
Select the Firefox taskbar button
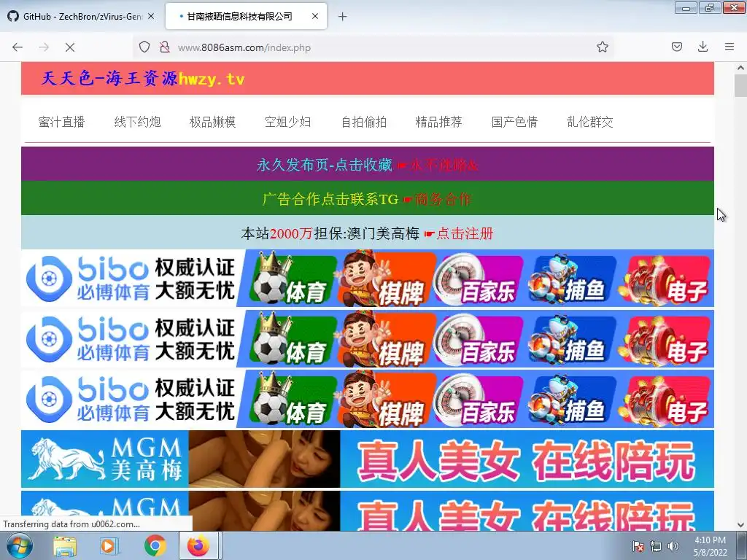point(200,545)
